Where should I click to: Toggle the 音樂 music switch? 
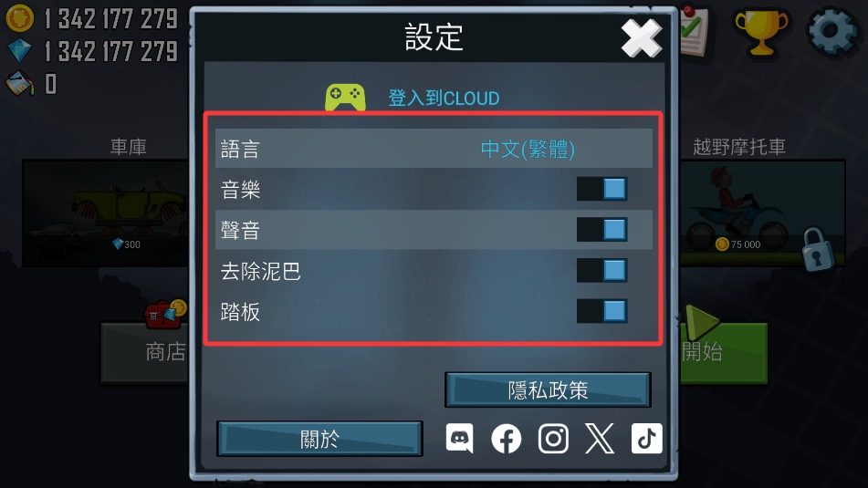(601, 189)
